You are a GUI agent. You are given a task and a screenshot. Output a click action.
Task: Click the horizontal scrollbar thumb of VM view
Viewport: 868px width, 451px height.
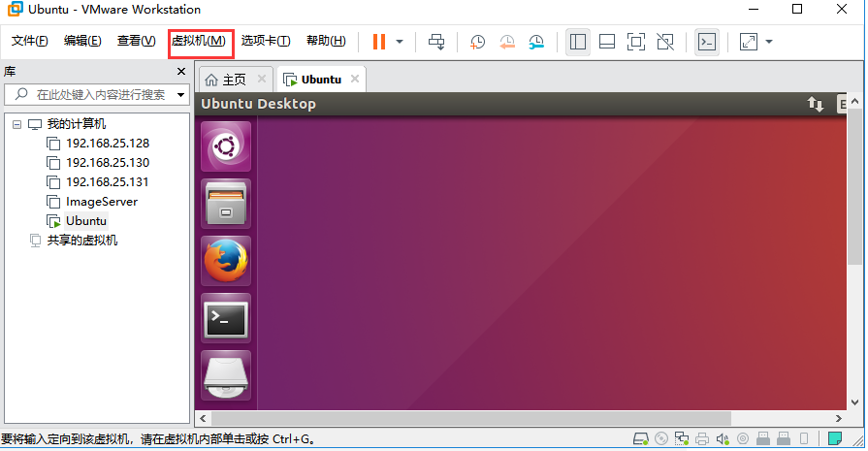point(471,418)
